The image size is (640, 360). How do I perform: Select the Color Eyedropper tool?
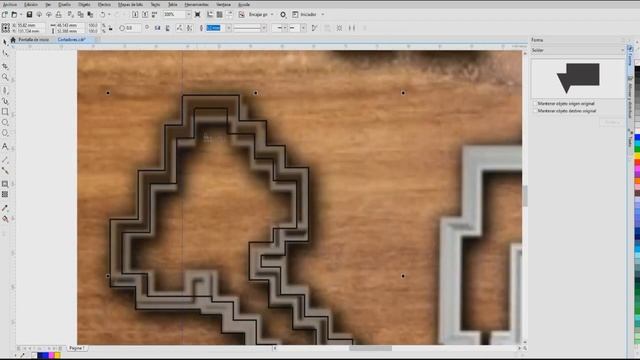[x=5, y=208]
